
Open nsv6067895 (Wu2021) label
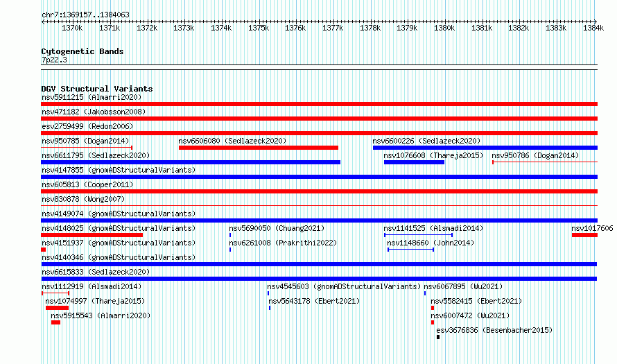coord(463,286)
